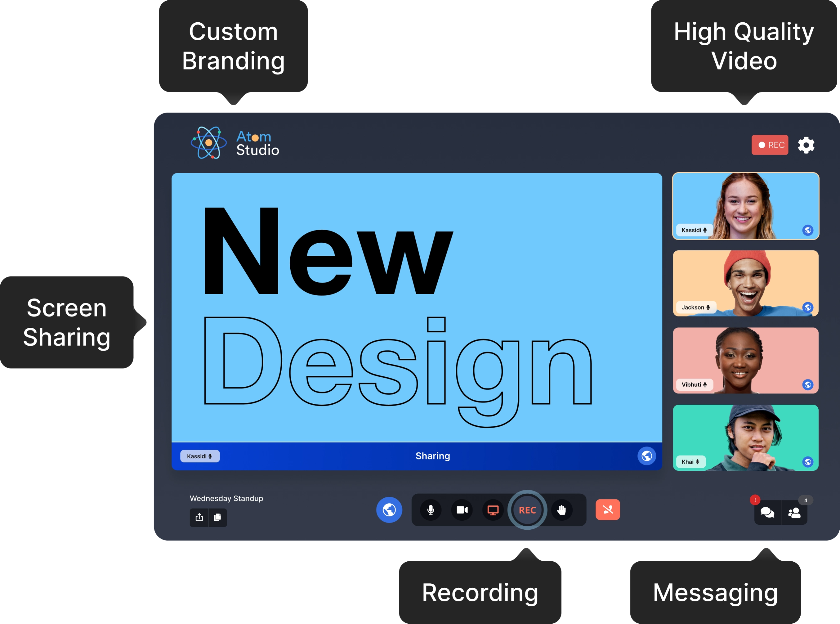Click blue globe button beside control bar

click(389, 510)
